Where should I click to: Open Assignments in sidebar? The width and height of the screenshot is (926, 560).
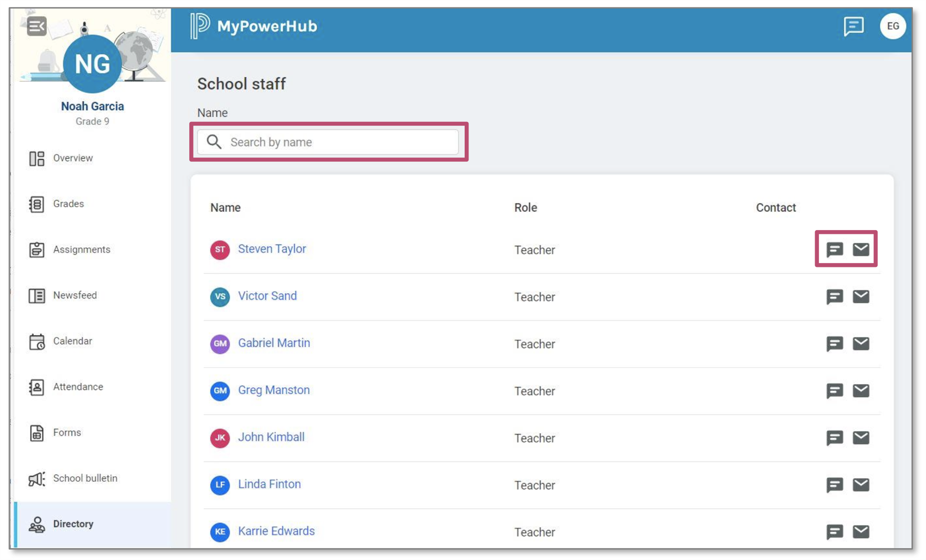point(93,250)
